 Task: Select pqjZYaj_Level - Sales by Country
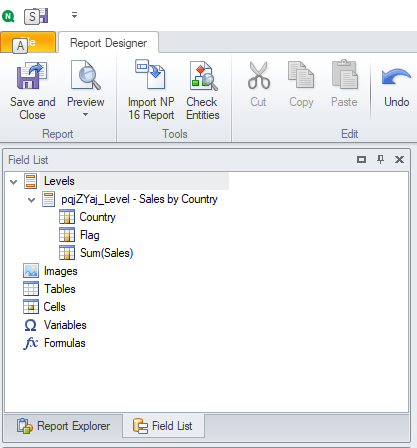139,199
